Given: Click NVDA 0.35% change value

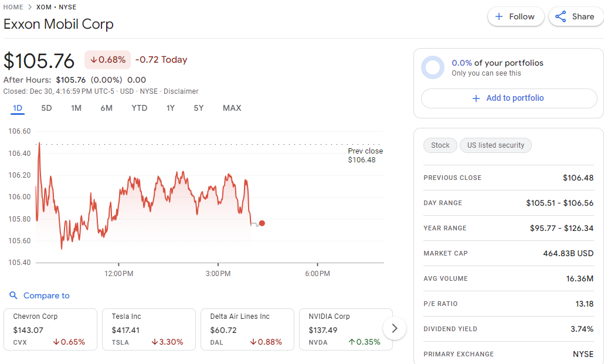Looking at the screenshot, I should (x=364, y=342).
